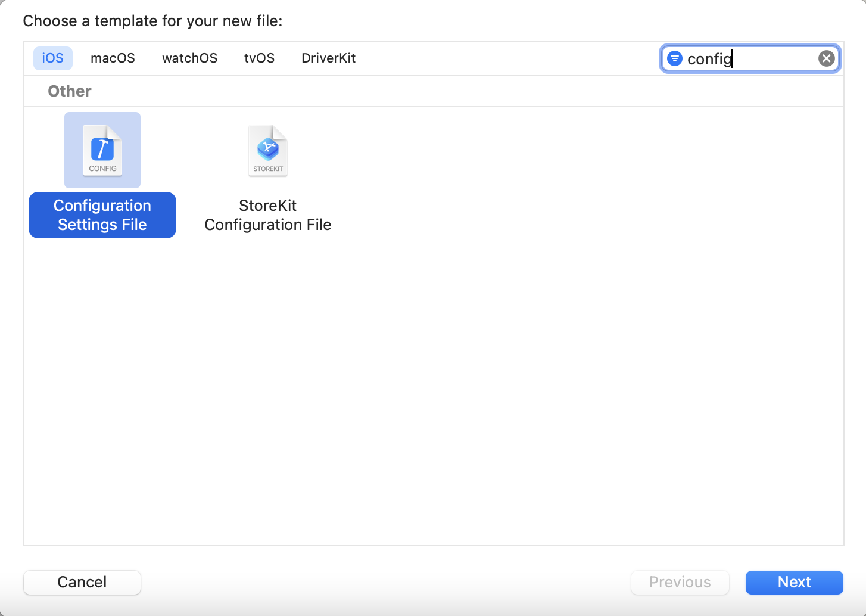Click the Other section header
The height and width of the screenshot is (616, 866).
(x=70, y=91)
